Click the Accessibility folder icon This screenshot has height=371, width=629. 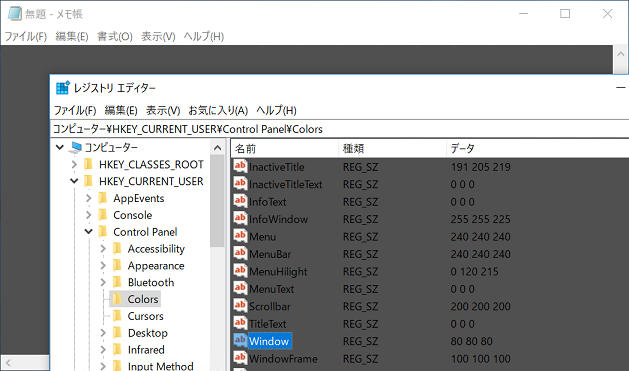[x=118, y=249]
